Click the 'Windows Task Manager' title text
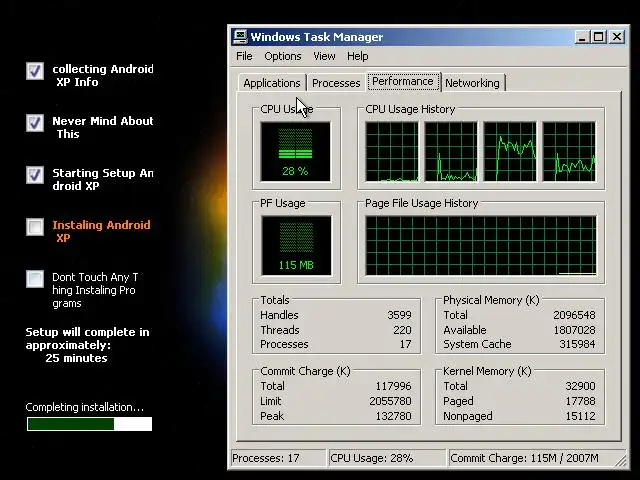This screenshot has height=480, width=640. (x=317, y=37)
